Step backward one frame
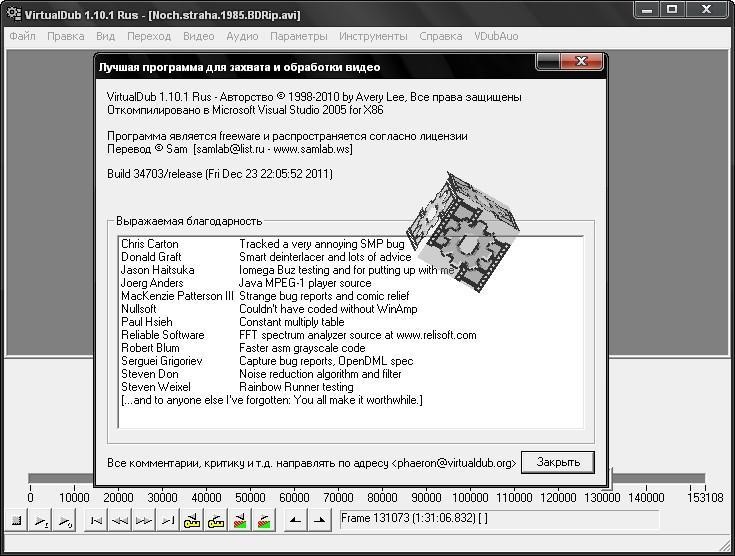This screenshot has height=556, width=735. 120,520
